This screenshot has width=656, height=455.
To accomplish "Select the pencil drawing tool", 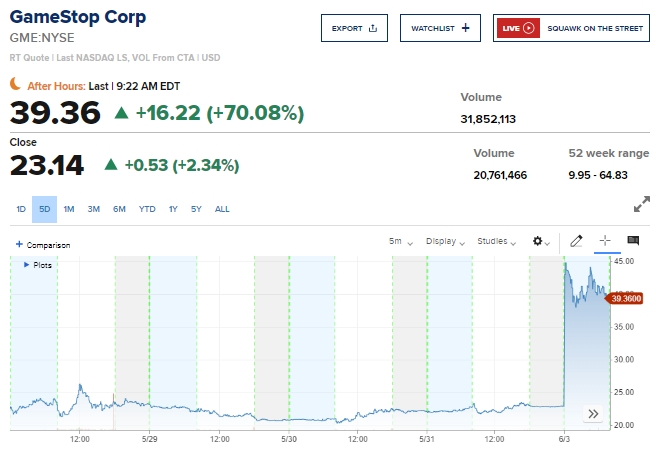I will click(576, 241).
